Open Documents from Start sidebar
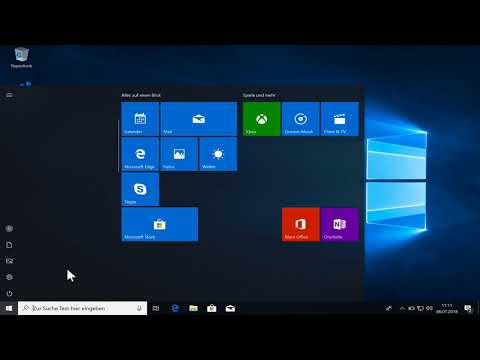This screenshot has width=480, height=360. pos(9,245)
